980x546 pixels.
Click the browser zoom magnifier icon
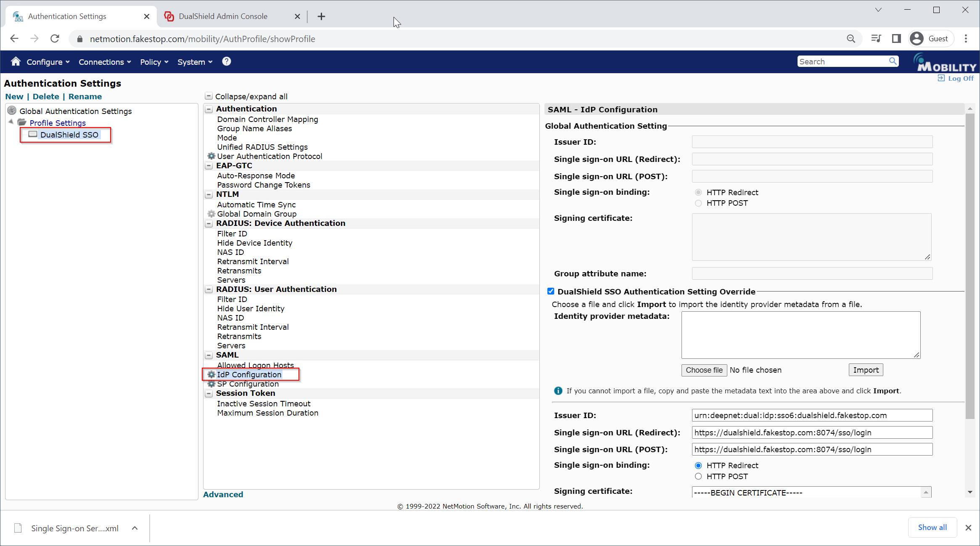(x=851, y=39)
